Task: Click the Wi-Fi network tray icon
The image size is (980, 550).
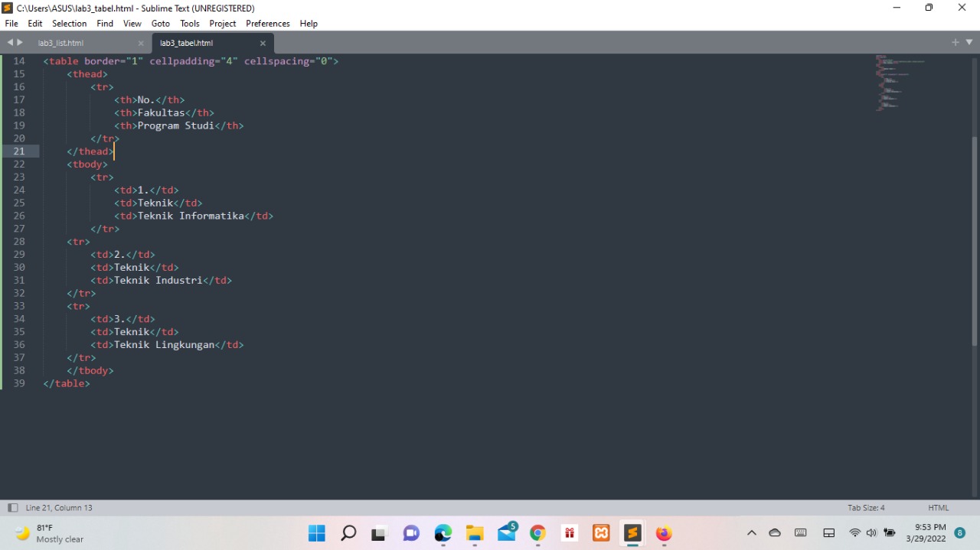Action: (x=854, y=533)
